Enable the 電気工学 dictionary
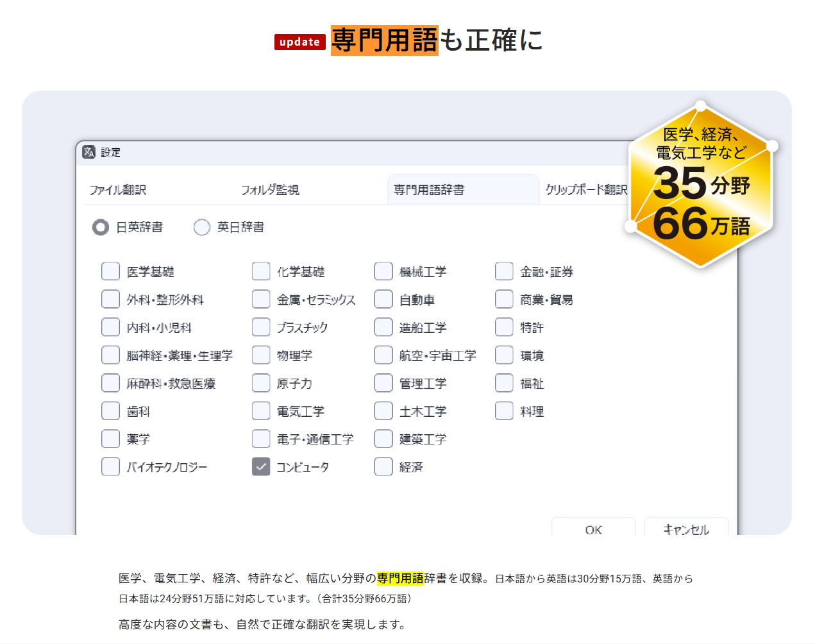Screen dimensions: 815x644 click(261, 411)
